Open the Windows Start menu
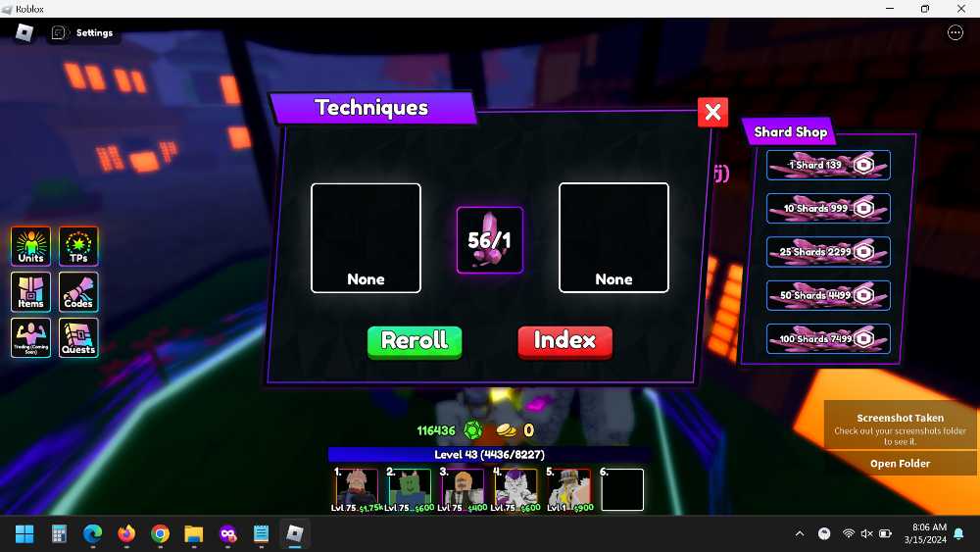 [x=24, y=534]
